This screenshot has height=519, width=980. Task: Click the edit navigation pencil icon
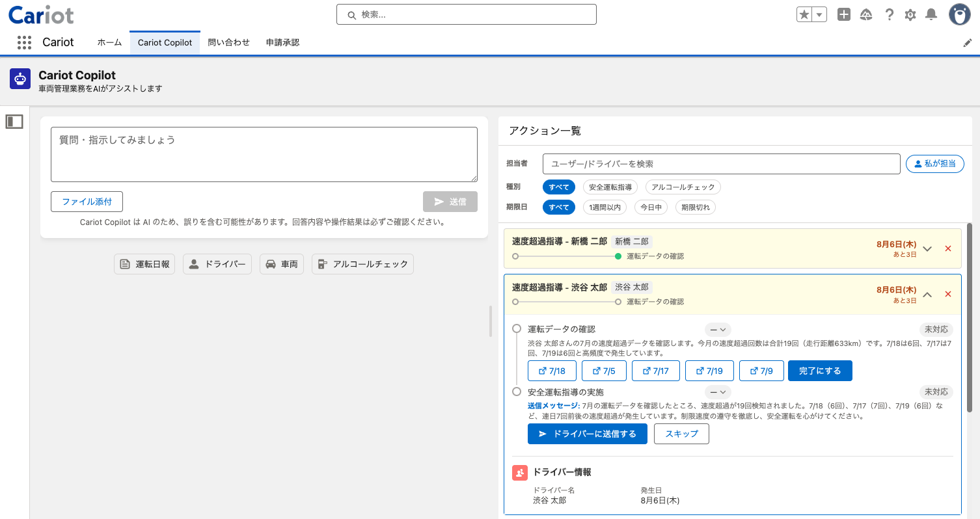point(967,43)
